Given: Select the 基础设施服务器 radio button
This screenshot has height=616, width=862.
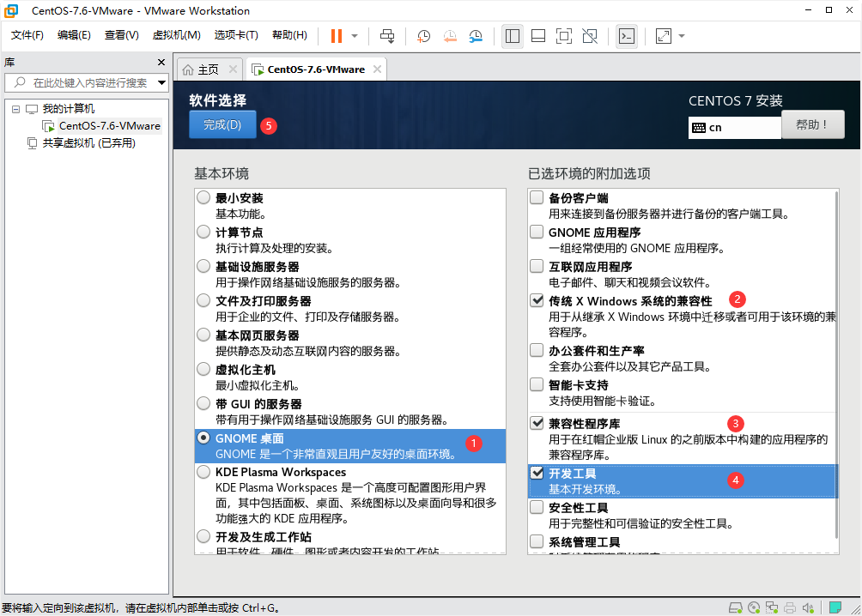Looking at the screenshot, I should (x=204, y=266).
